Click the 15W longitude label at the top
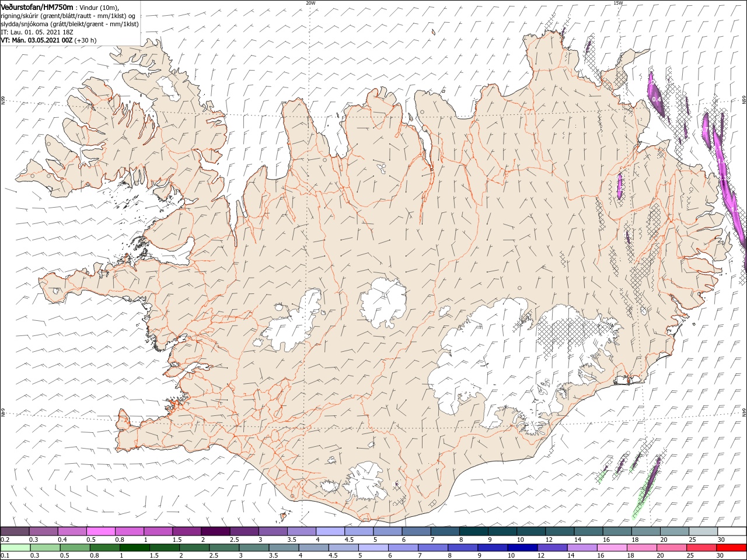Viewport: 747px width, 560px height. coord(617,3)
